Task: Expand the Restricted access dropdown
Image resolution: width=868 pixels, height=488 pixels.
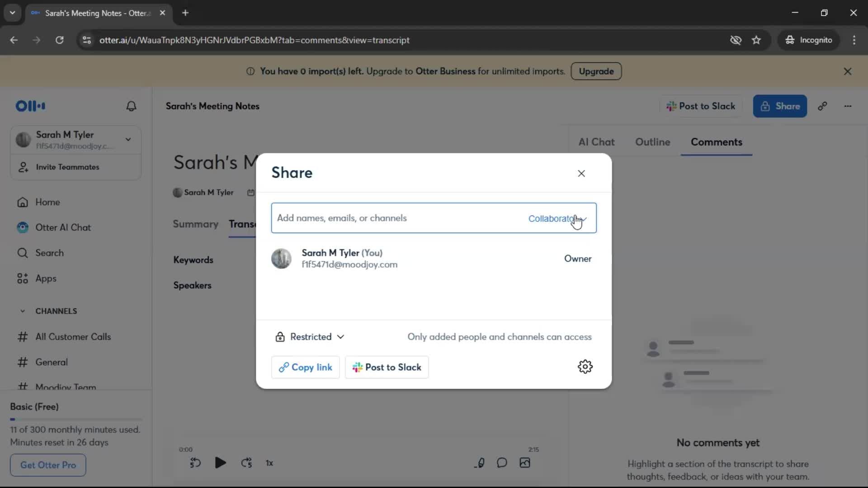Action: point(310,337)
